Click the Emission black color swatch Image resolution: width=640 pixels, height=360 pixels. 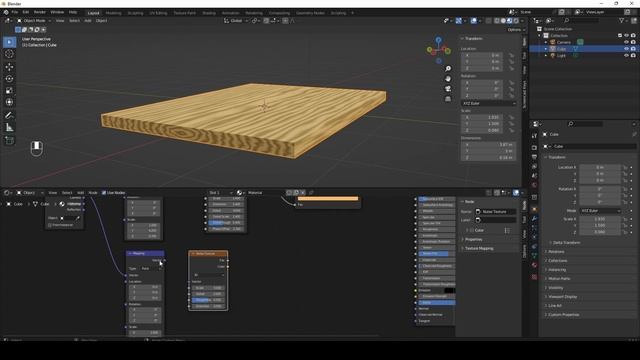[x=449, y=290]
